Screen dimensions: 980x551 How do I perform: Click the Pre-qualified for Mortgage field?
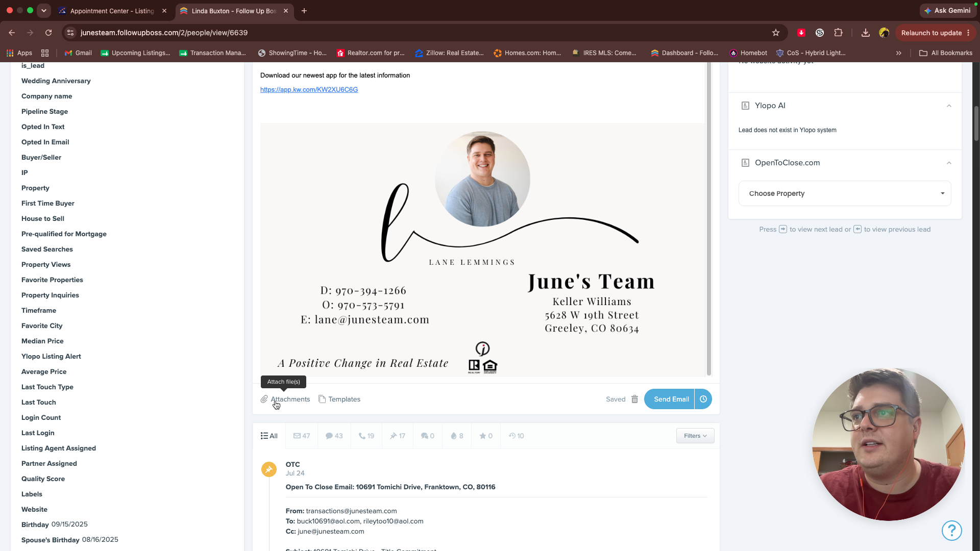click(64, 234)
